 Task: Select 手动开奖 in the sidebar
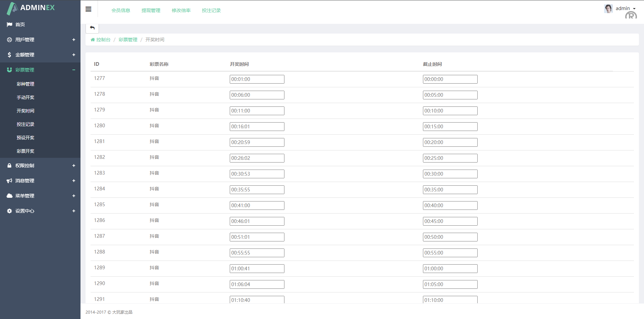tap(25, 97)
